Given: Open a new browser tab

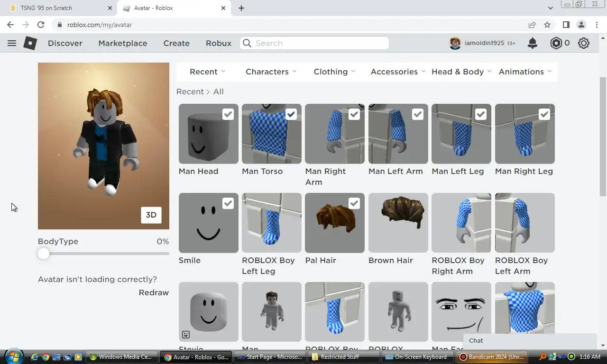Looking at the screenshot, I should pos(241,8).
